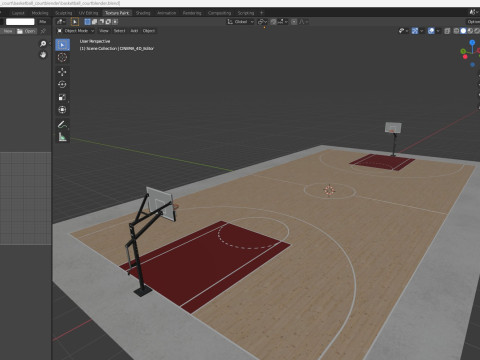
Task: Open the Shading workspace tab
Action: pyautogui.click(x=143, y=13)
